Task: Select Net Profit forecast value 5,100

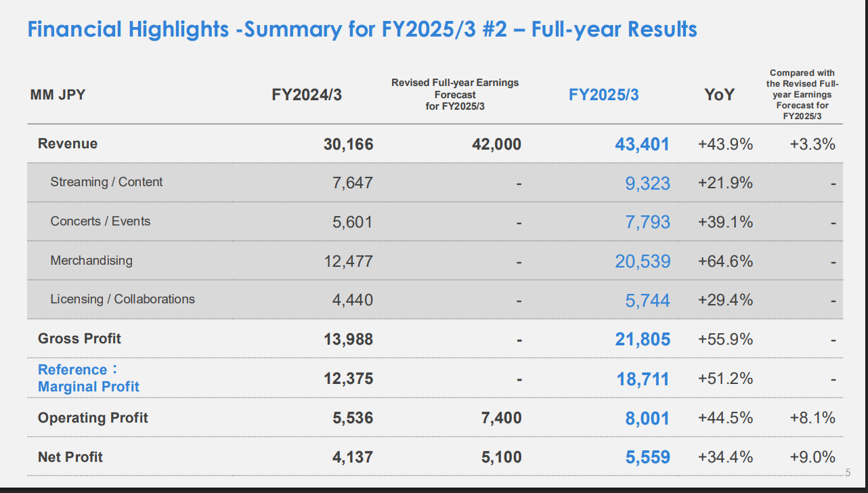Action: [x=502, y=457]
